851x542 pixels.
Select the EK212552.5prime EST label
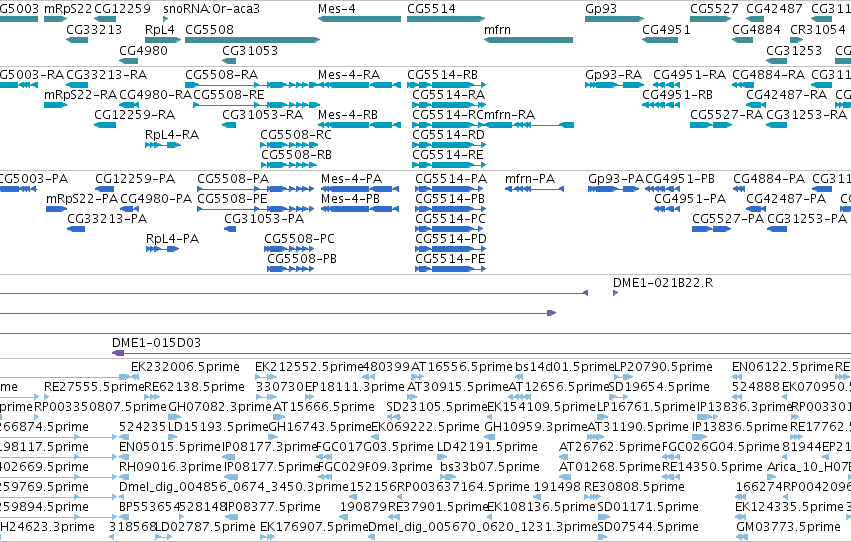[x=309, y=367]
